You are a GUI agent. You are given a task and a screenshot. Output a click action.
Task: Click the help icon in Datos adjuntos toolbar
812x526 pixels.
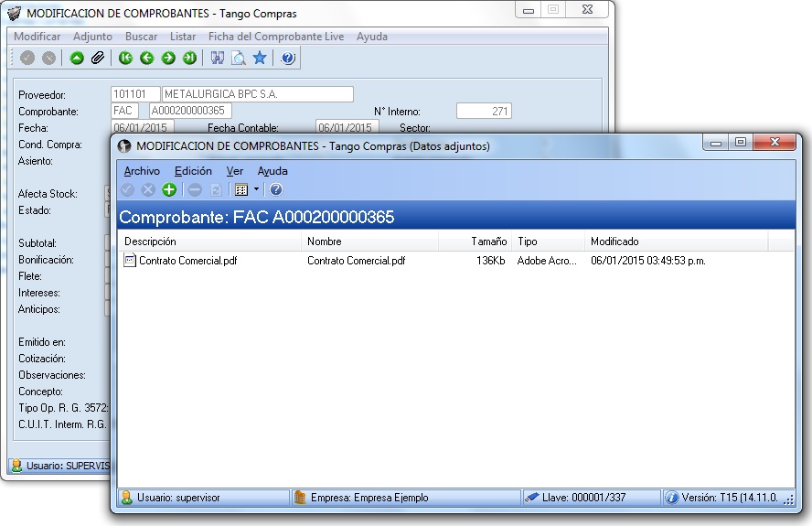[276, 189]
